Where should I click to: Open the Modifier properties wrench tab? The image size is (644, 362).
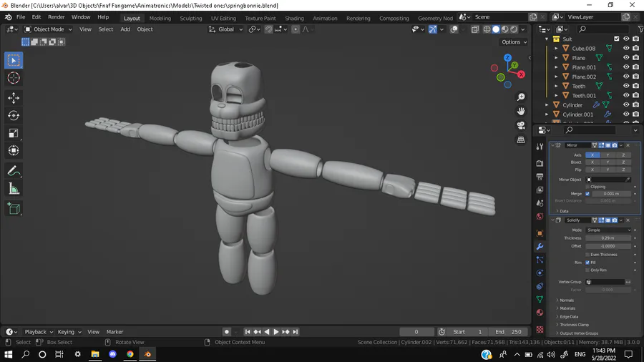click(x=540, y=247)
